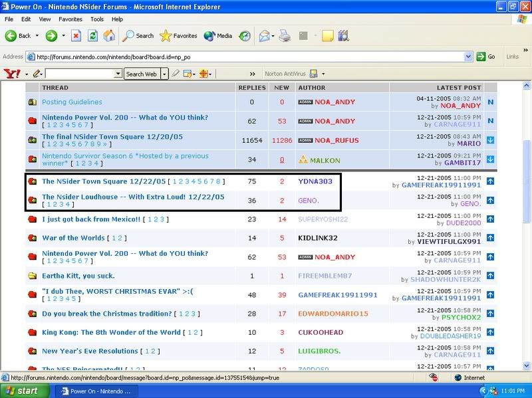Open the Search pane in toolbar
This screenshot has width=532, height=398.
(x=138, y=36)
